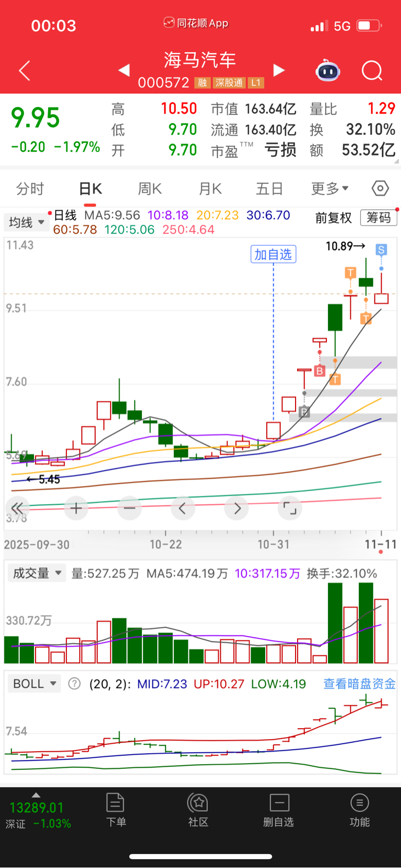Image resolution: width=401 pixels, height=868 pixels.
Task: Tap the 10-31 date marker
Action: tap(274, 544)
